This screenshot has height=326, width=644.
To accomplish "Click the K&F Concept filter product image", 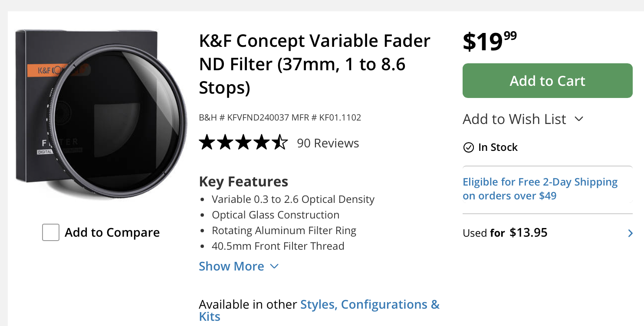I will click(101, 114).
